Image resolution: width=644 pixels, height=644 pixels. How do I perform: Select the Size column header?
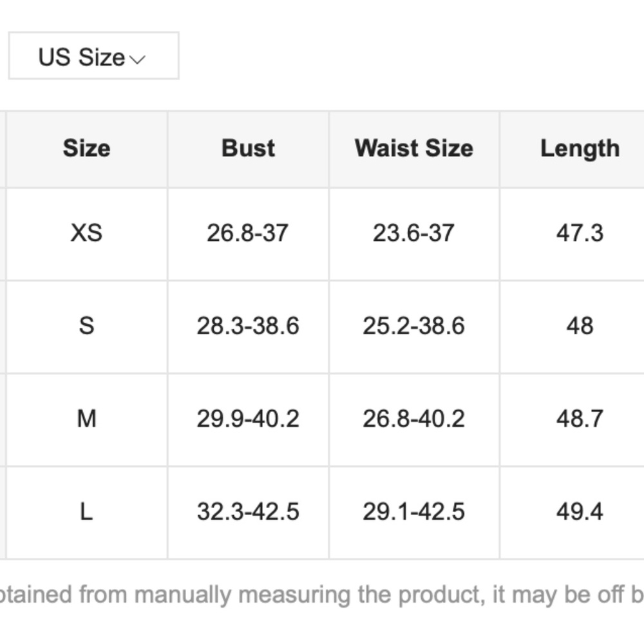click(x=87, y=148)
